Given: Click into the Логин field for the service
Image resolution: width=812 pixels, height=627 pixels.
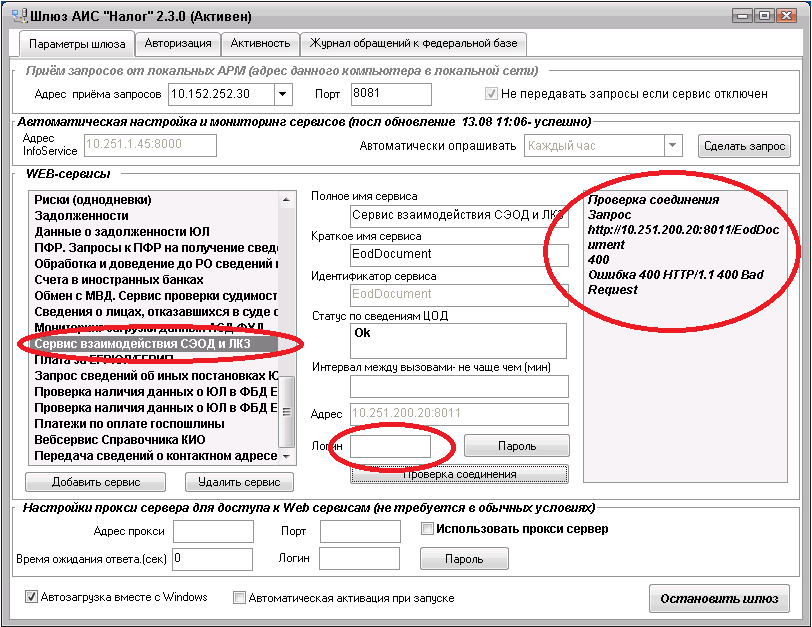Looking at the screenshot, I should coord(390,446).
